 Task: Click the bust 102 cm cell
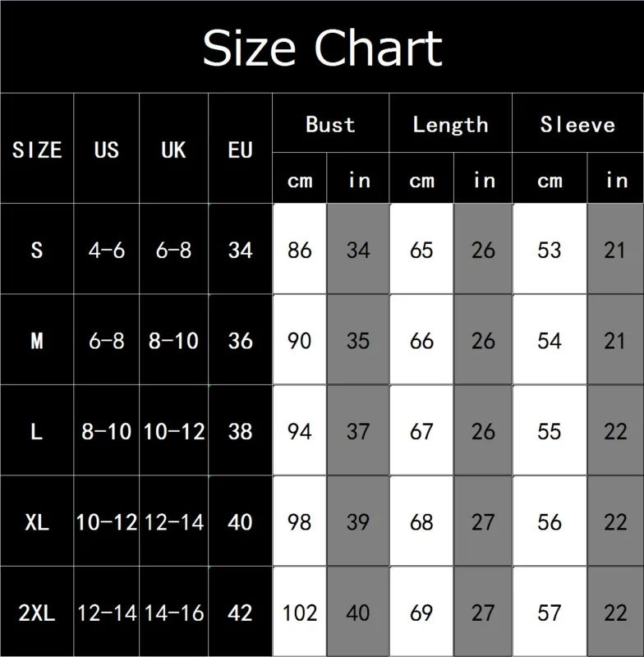300,612
